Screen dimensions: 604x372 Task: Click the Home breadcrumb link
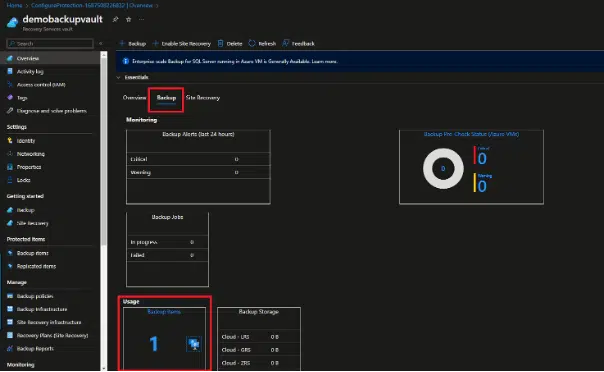14,5
